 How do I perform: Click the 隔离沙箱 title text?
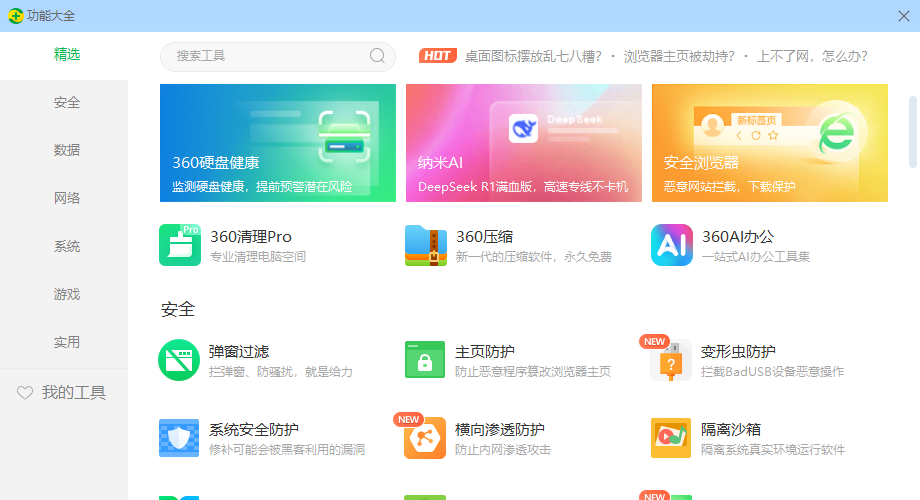pyautogui.click(x=730, y=430)
